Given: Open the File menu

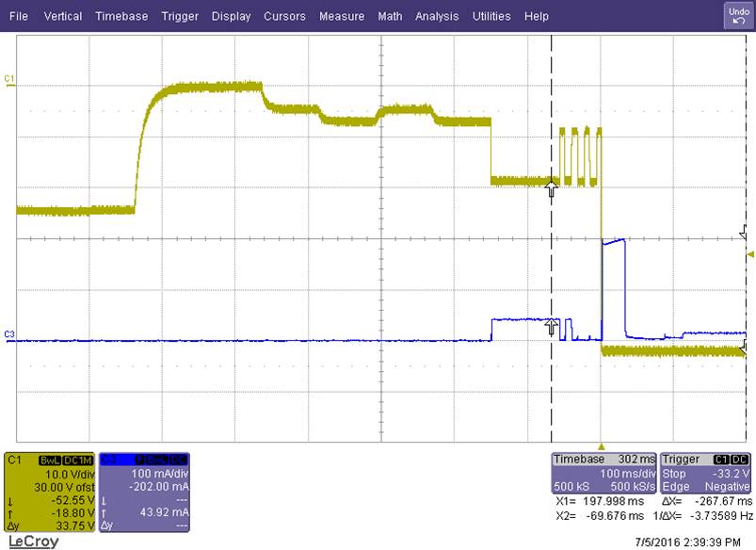Looking at the screenshot, I should tap(18, 16).
